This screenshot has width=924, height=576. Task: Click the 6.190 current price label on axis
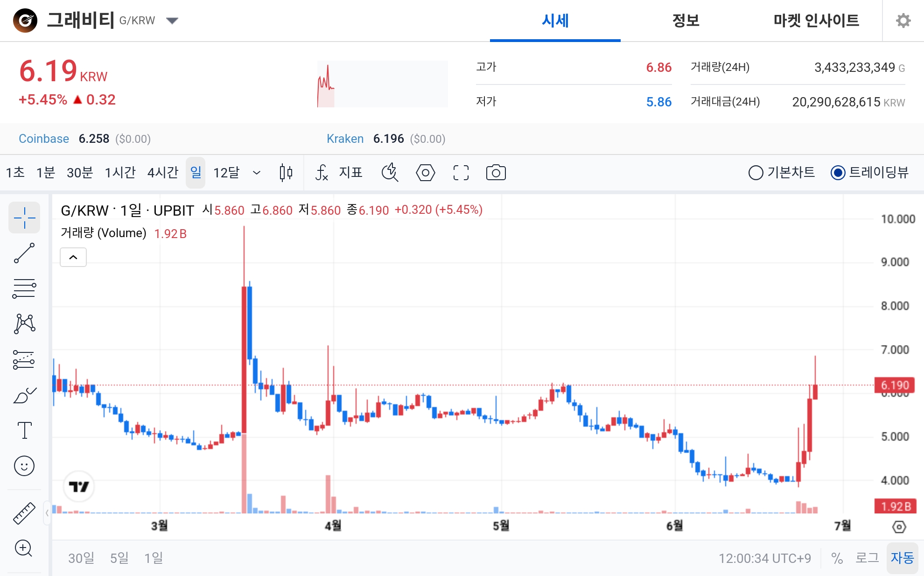(895, 385)
